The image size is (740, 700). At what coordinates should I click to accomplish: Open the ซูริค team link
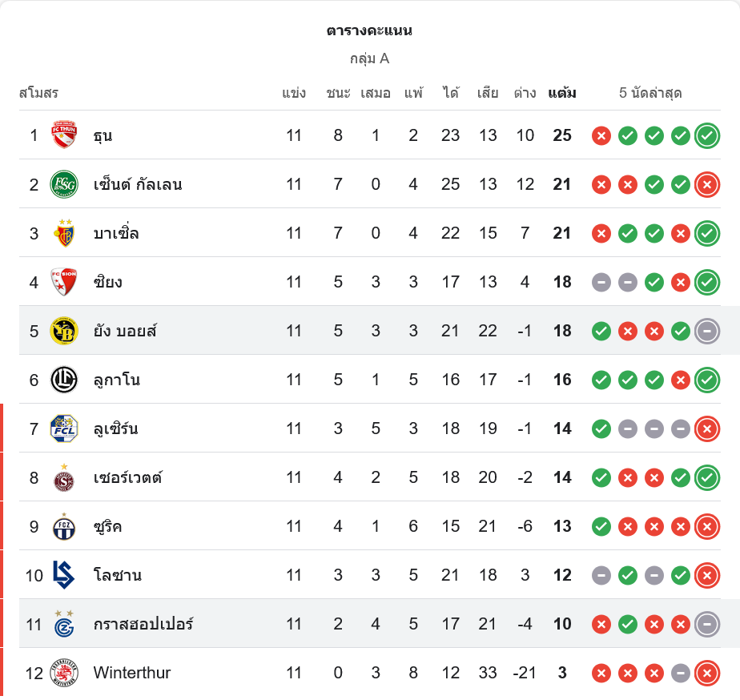[107, 526]
